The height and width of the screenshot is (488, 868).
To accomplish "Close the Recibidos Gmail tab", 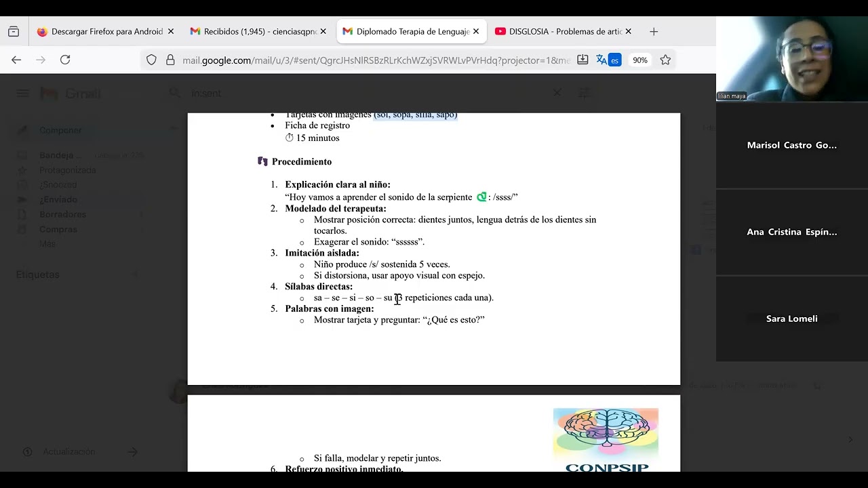I will (323, 31).
